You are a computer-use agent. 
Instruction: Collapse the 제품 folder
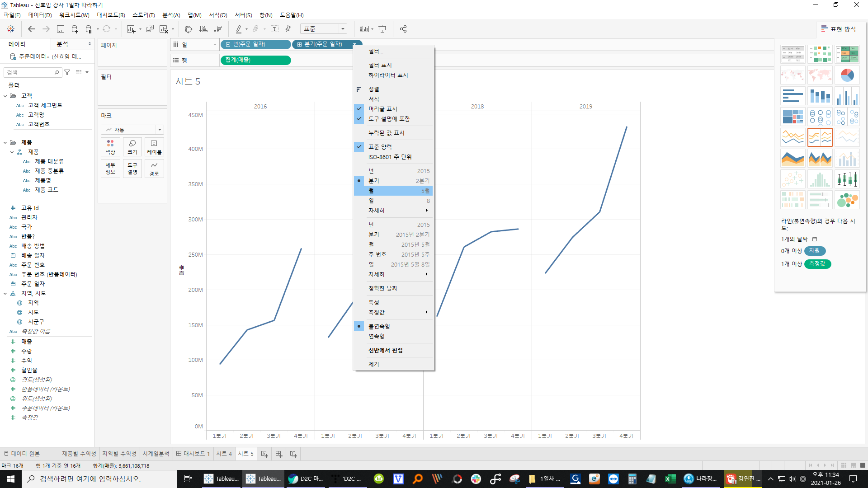pyautogui.click(x=5, y=142)
